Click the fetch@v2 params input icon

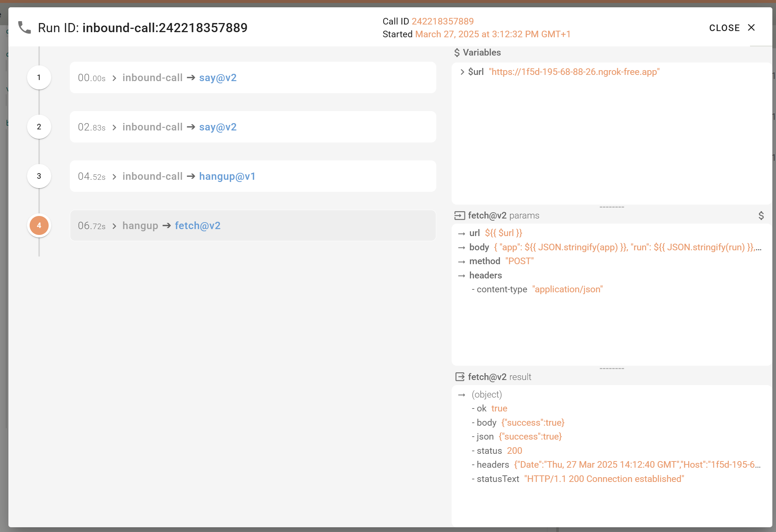tap(459, 216)
